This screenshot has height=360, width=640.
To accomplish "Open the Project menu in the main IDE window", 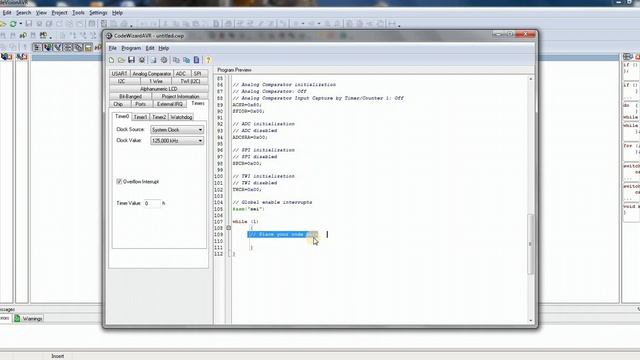I will 59,13.
